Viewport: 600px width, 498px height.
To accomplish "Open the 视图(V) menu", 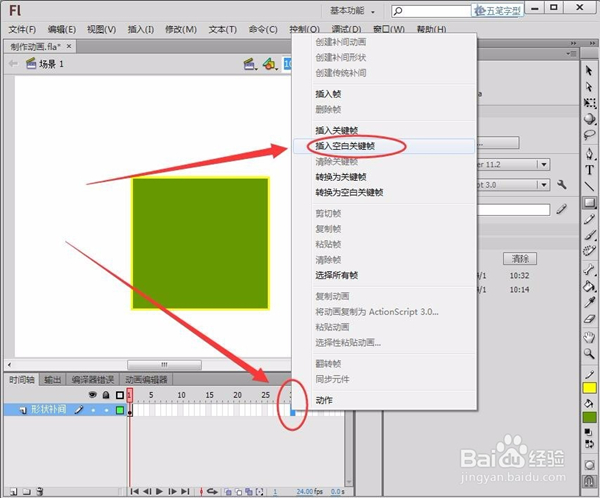I will point(101,29).
